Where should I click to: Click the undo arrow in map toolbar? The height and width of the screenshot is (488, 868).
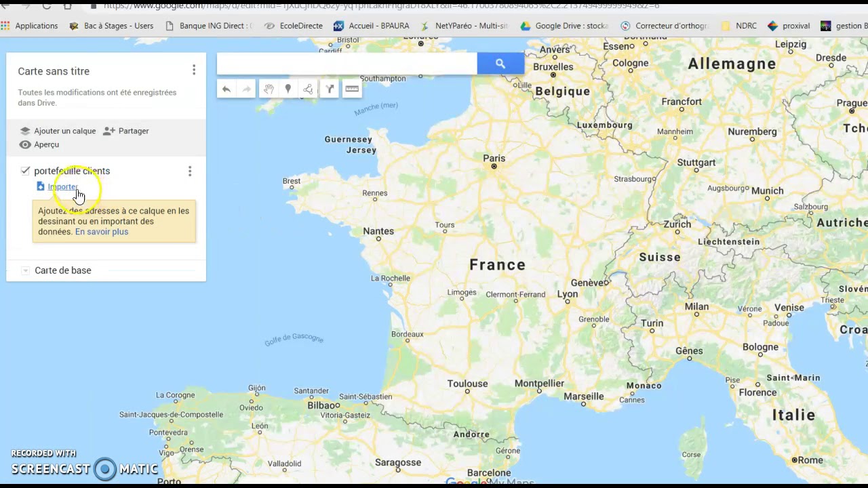226,89
